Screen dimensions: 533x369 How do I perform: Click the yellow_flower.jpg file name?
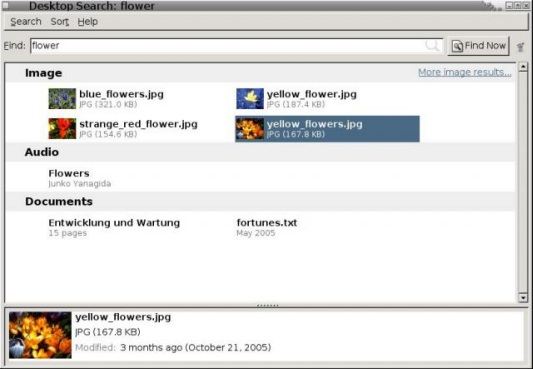(x=312, y=94)
